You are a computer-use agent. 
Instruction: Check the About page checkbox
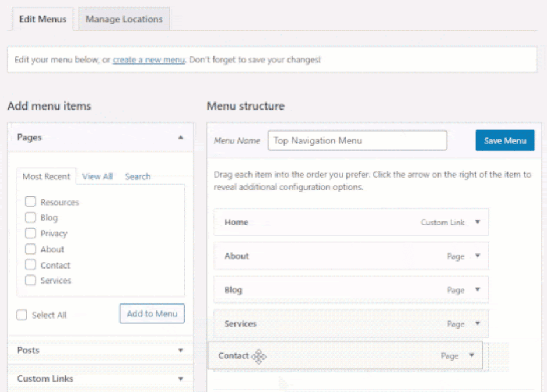point(30,249)
